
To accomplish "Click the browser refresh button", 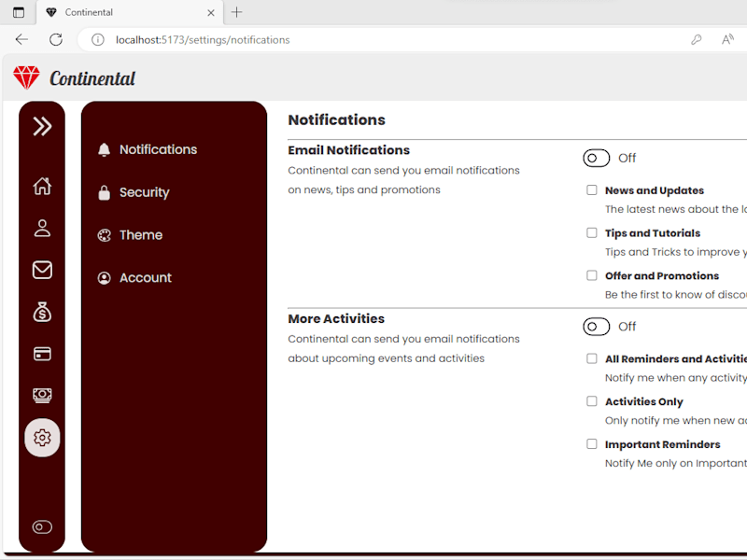I will coord(56,39).
